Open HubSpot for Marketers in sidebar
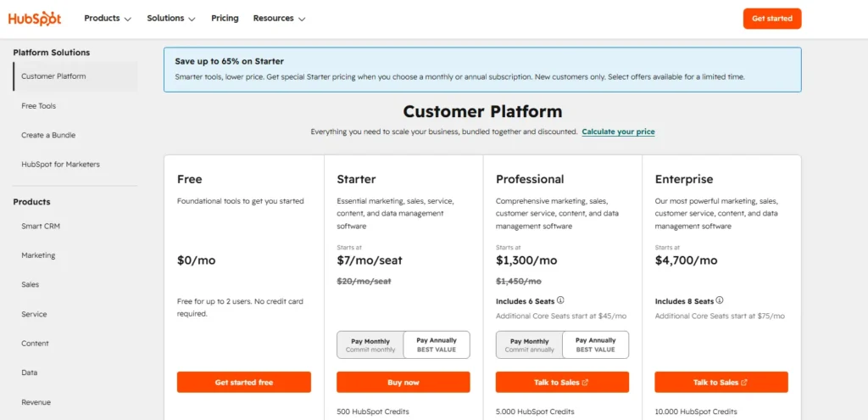 60,165
